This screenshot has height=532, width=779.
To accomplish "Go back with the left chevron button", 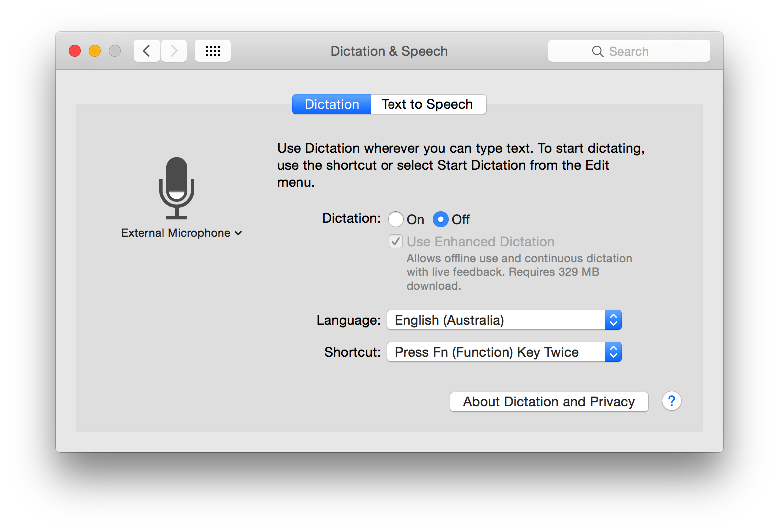I will tap(147, 51).
